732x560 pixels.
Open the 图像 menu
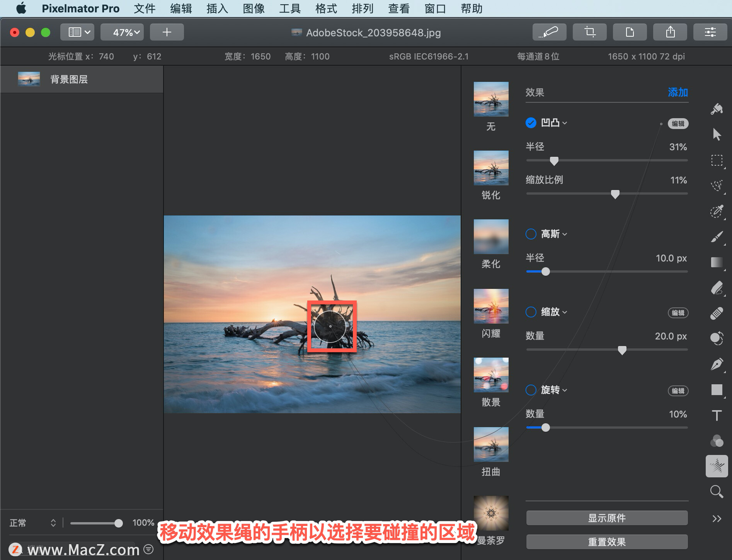(x=254, y=8)
